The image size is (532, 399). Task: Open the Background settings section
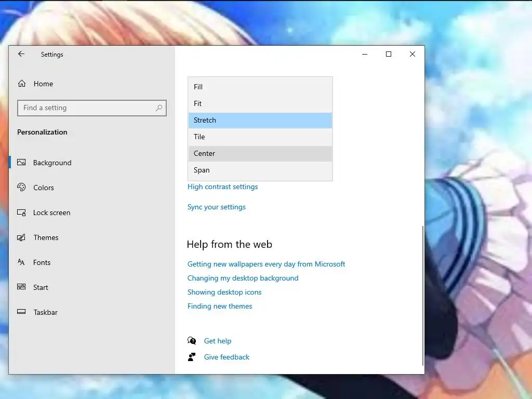click(91, 163)
